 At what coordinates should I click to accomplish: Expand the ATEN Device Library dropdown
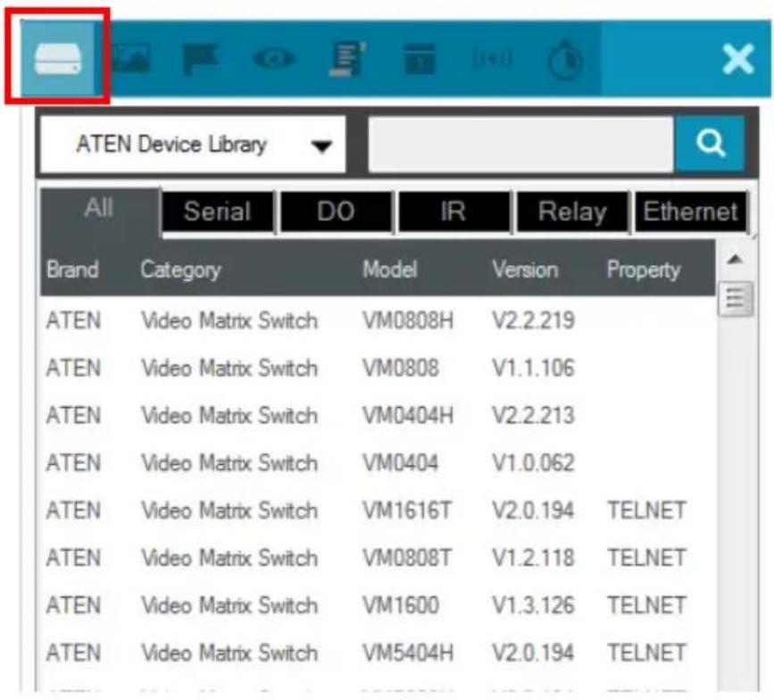(x=193, y=145)
